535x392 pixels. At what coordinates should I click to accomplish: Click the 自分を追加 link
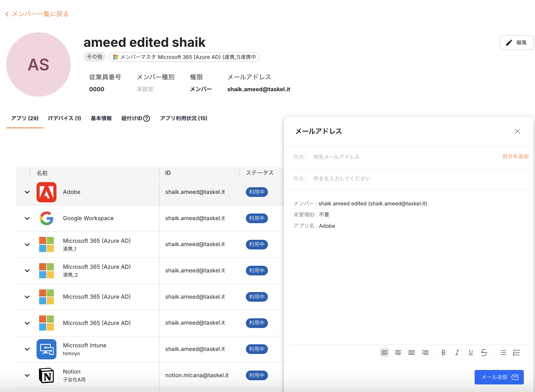(515, 156)
